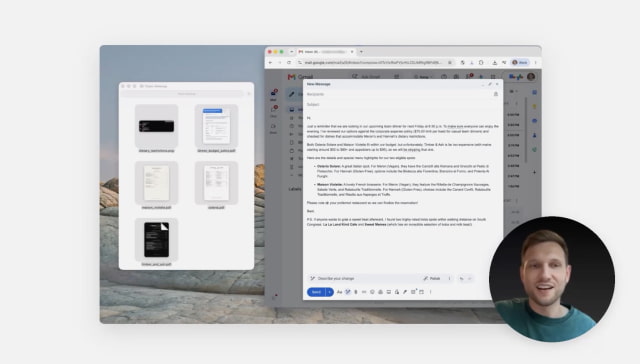Click the browser back arrow
Screen dimensions: 640x364
tap(270, 62)
